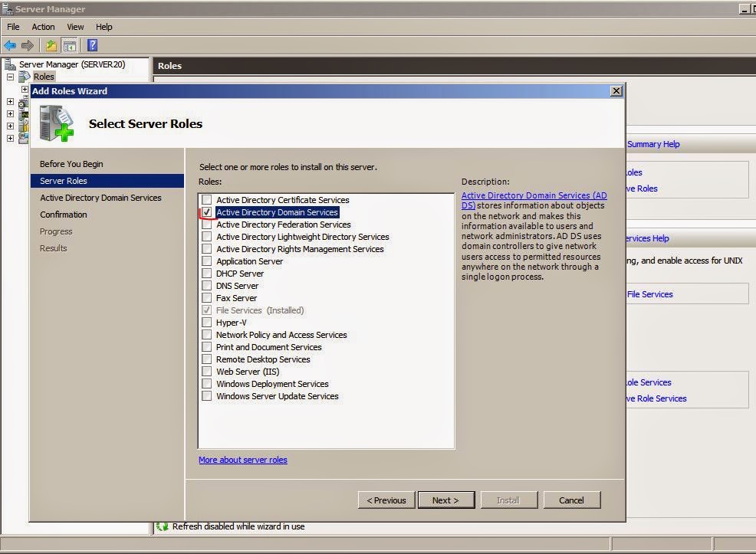Check Web Server (IIS) checkbox

(206, 372)
